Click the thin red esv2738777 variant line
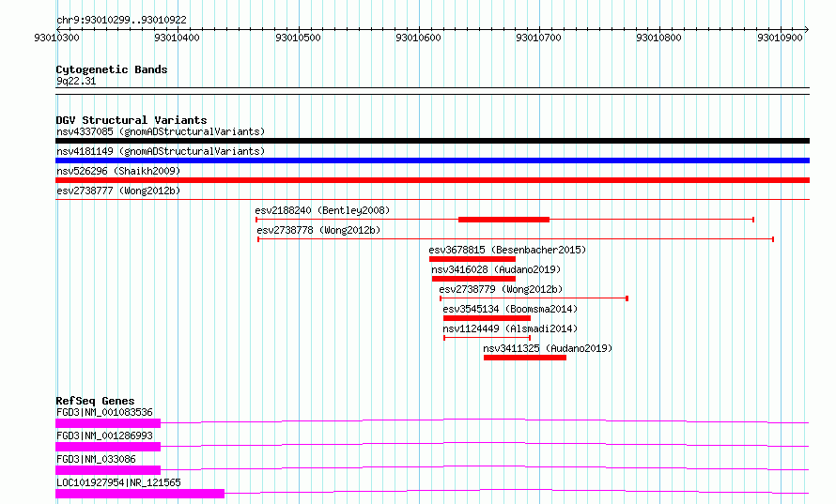 coord(432,200)
